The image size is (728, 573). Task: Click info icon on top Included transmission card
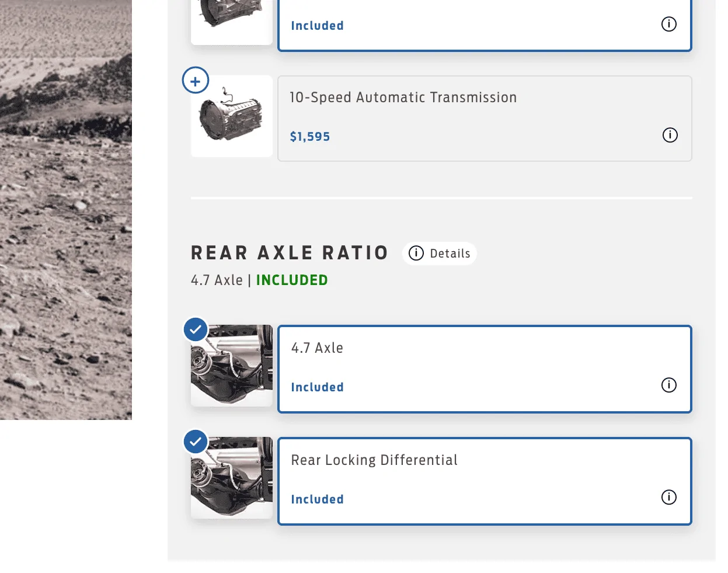669,24
